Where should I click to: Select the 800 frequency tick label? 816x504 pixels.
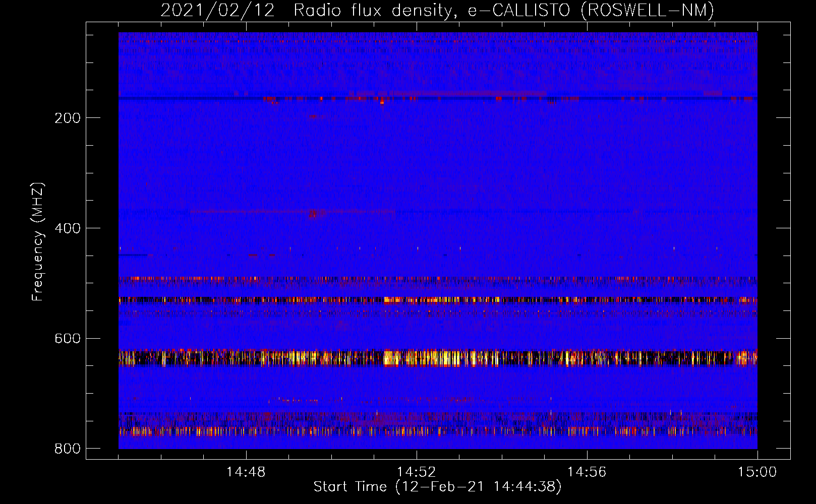68,449
